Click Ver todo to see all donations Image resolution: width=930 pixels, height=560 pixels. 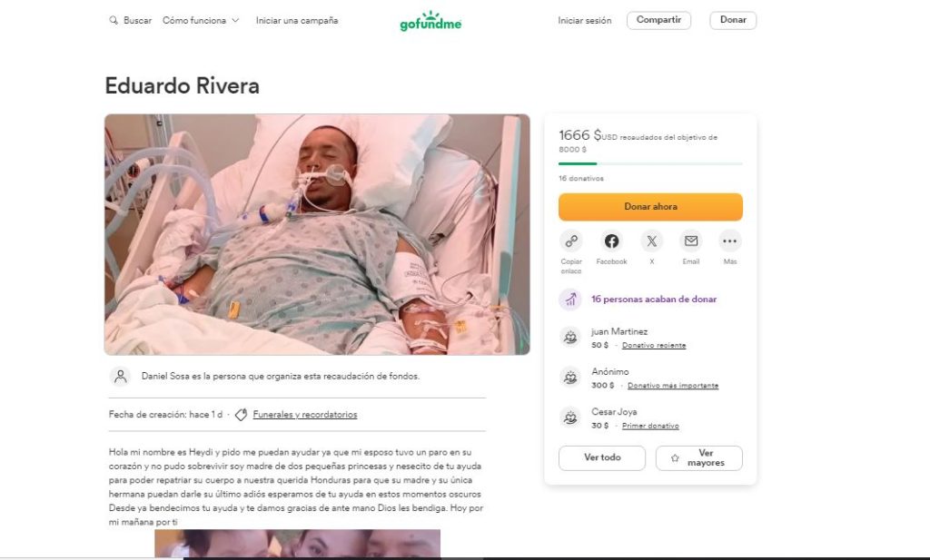pyautogui.click(x=602, y=457)
